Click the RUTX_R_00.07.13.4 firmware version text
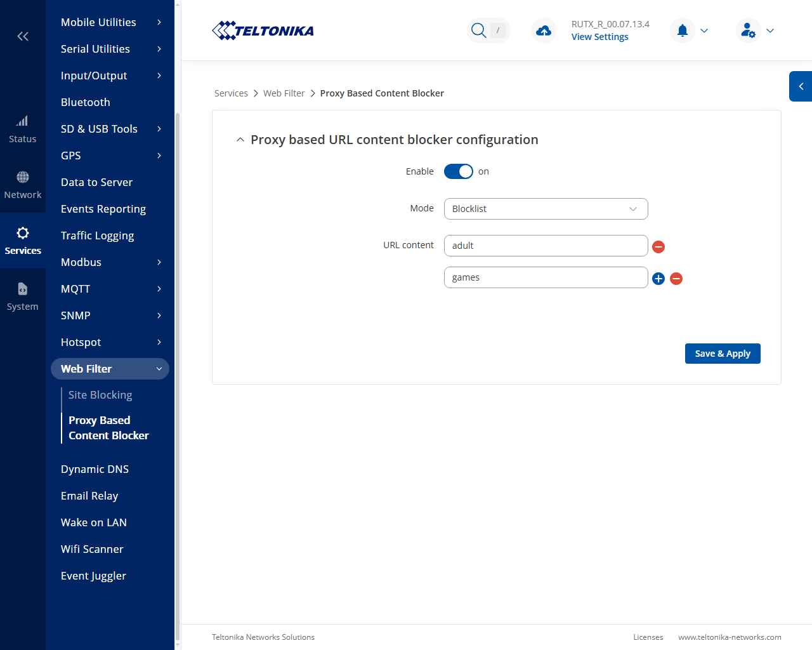This screenshot has width=812, height=650. click(610, 24)
